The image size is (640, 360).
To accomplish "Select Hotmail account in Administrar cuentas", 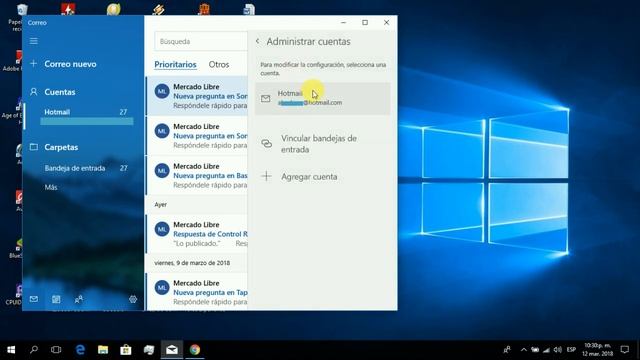I will click(322, 98).
